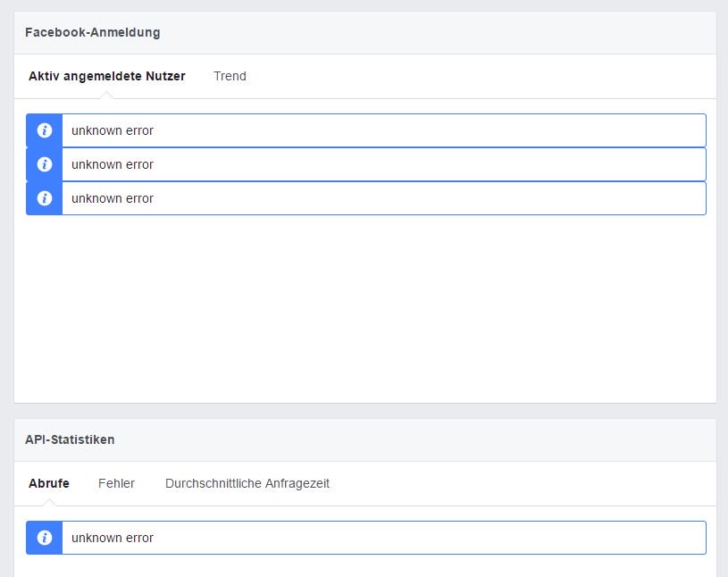Viewport: 728px width, 577px height.
Task: Click the info icon in the API-Statistiken error
Action: pos(45,538)
